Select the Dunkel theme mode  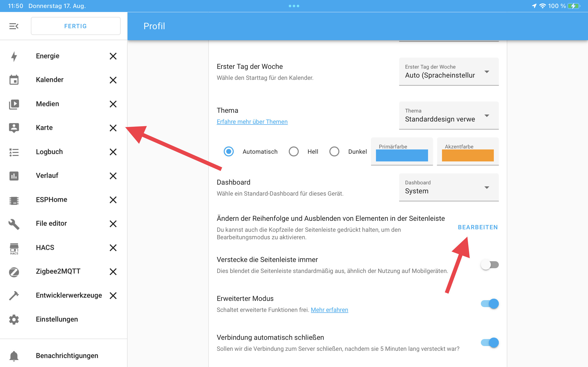click(334, 151)
